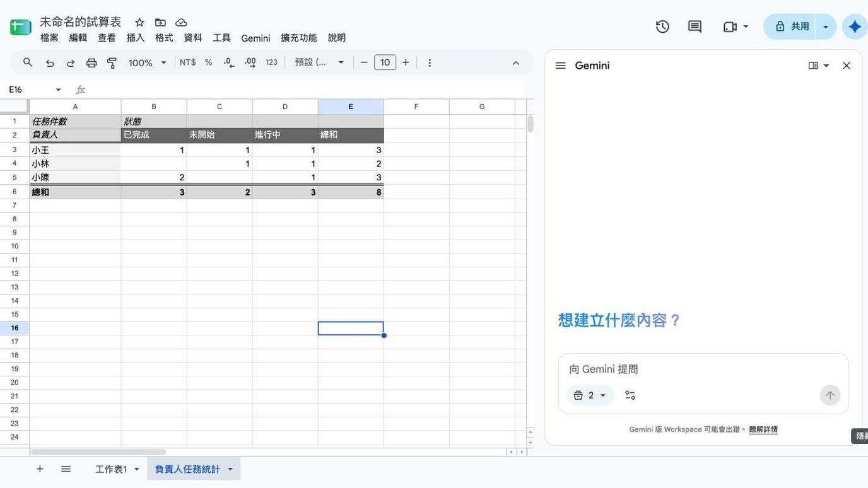This screenshot has height=488, width=868.
Task: Open the zoom 100% dropdown
Action: 148,62
